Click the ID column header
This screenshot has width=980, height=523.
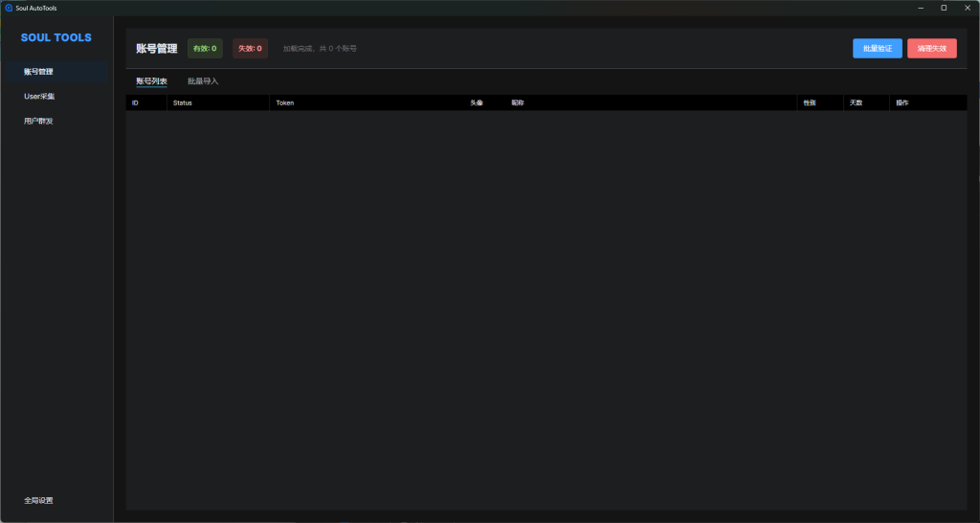pos(135,102)
